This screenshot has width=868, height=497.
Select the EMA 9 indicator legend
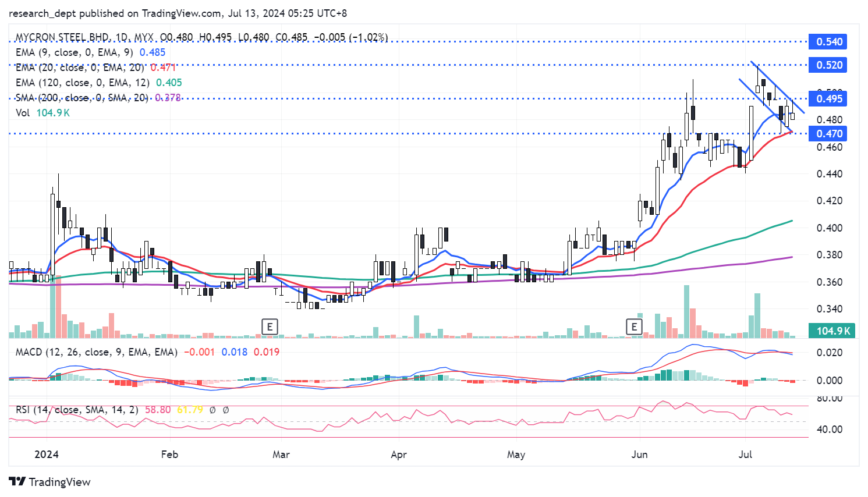click(75, 52)
